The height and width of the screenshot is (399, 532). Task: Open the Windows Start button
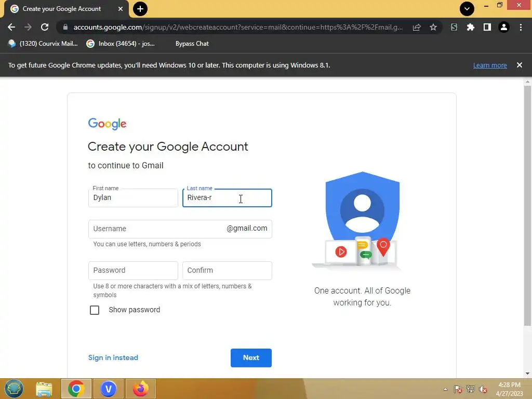pyautogui.click(x=14, y=389)
